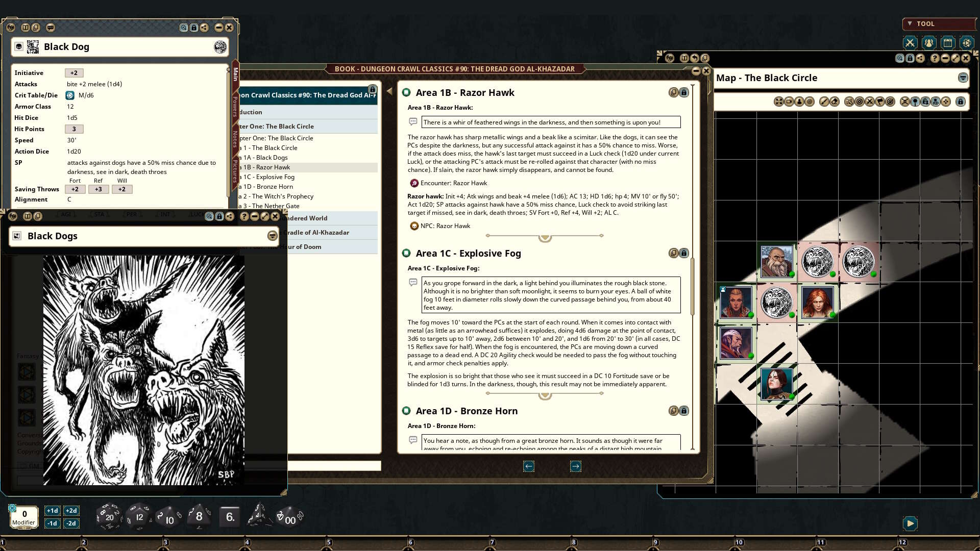Click the red-haired woman map token

(817, 302)
